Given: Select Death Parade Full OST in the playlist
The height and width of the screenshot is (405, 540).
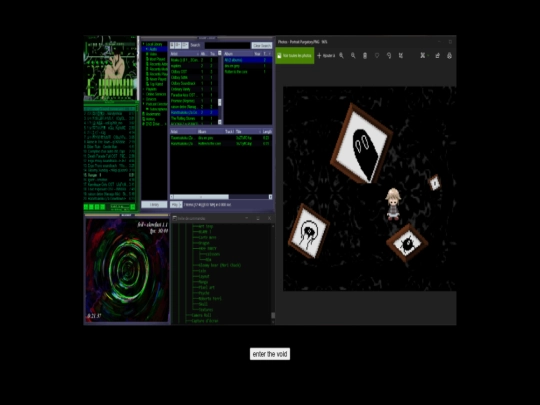Looking at the screenshot, I should point(110,156).
